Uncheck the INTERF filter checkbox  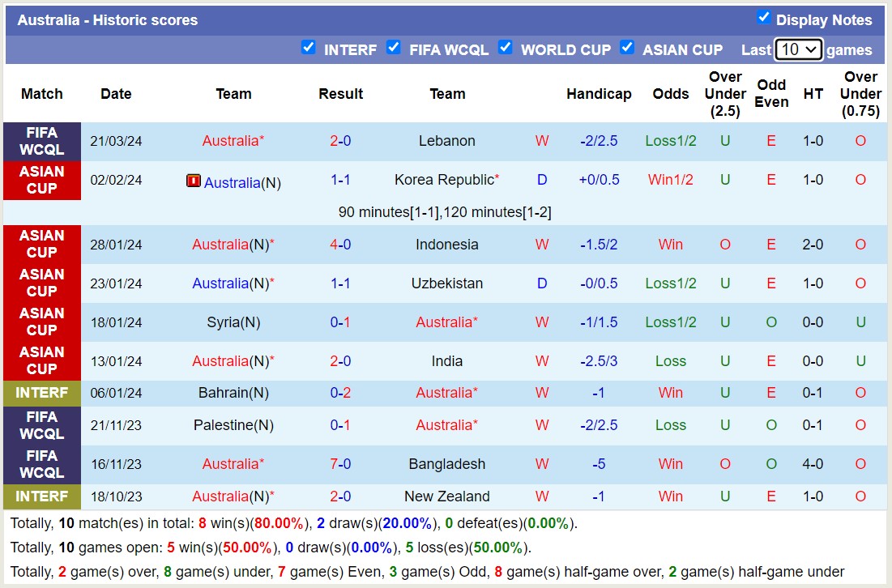[308, 48]
